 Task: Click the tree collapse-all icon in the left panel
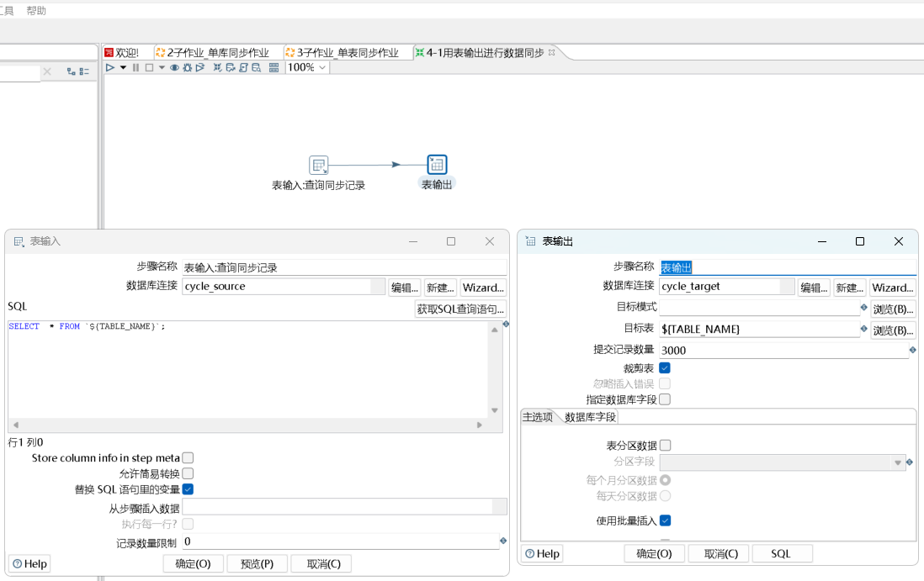click(84, 71)
